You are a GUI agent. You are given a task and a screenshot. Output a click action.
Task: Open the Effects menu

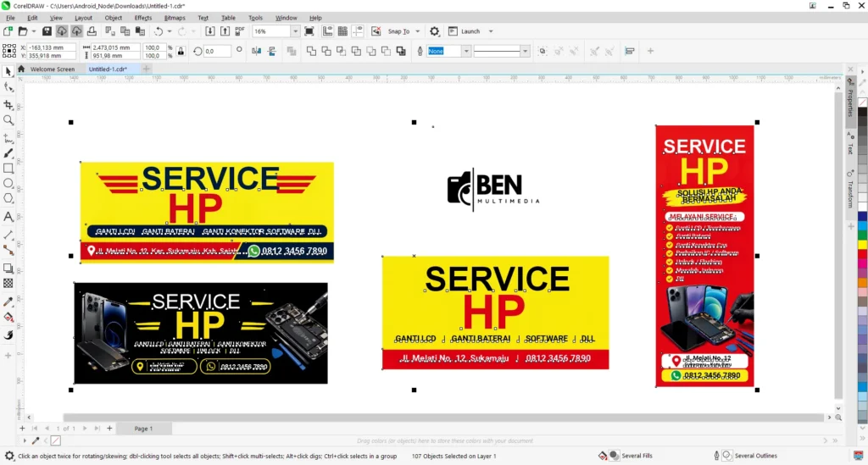pyautogui.click(x=142, y=18)
